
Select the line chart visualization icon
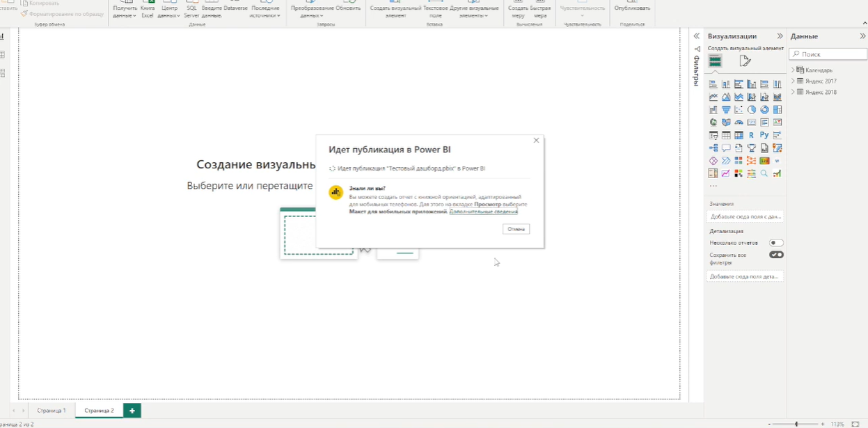(x=713, y=96)
